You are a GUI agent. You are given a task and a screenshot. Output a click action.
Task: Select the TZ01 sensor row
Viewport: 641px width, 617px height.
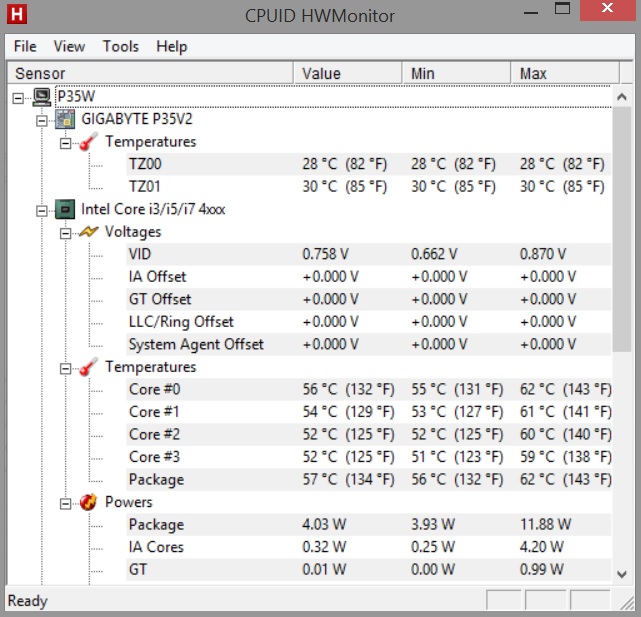[368, 187]
